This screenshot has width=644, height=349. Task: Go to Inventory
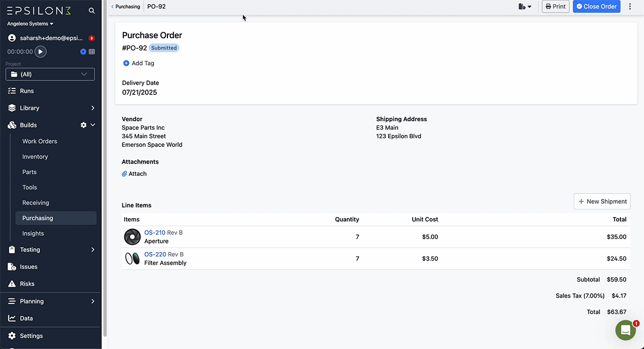[35, 157]
